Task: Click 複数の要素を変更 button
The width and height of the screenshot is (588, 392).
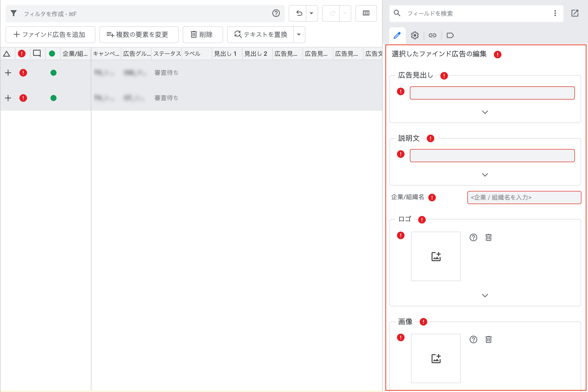Action: pyautogui.click(x=139, y=35)
